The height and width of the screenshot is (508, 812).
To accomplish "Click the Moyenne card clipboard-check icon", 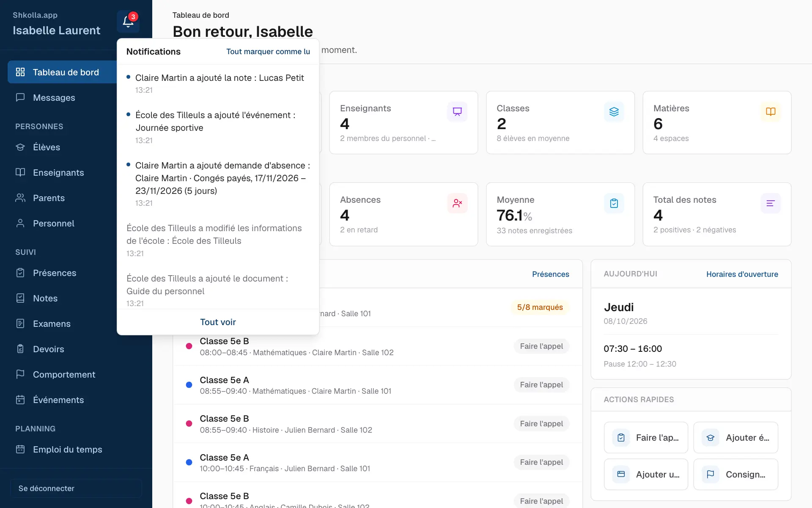I will click(614, 203).
